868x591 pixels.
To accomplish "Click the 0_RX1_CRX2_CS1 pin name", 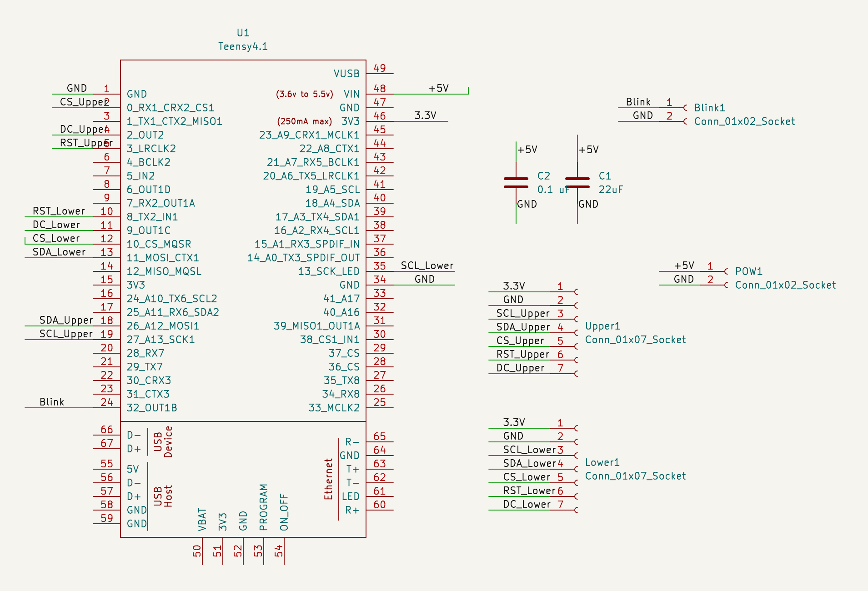I will point(171,108).
